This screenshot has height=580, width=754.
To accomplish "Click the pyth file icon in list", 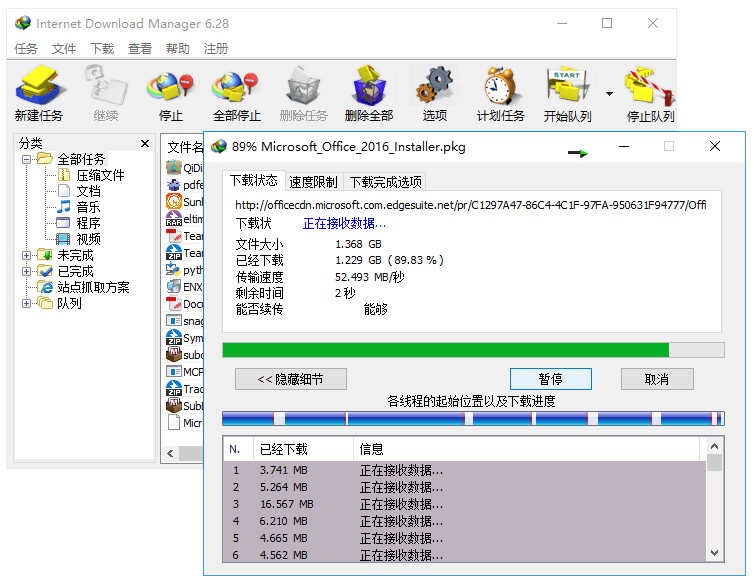I will (x=174, y=270).
